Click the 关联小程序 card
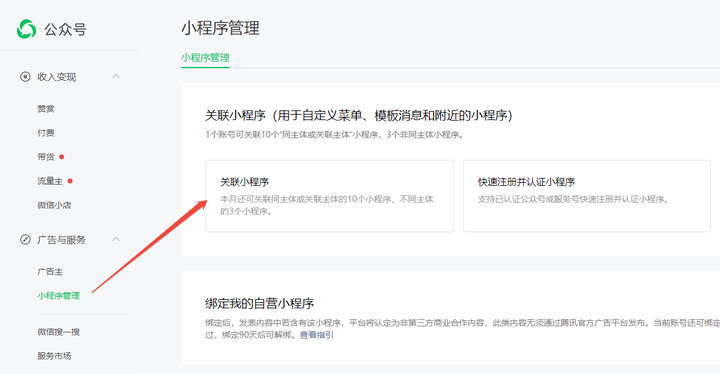The height and width of the screenshot is (374, 720). 329,196
